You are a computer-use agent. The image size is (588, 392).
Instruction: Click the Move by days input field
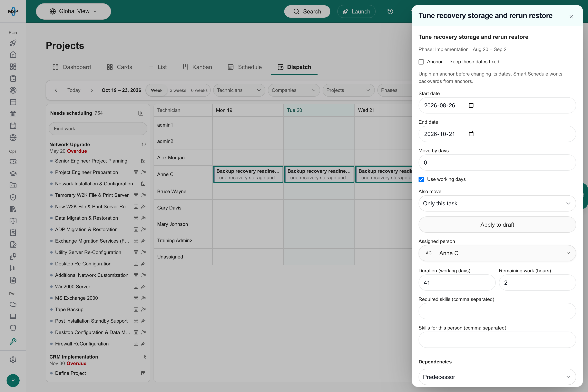[497, 163]
